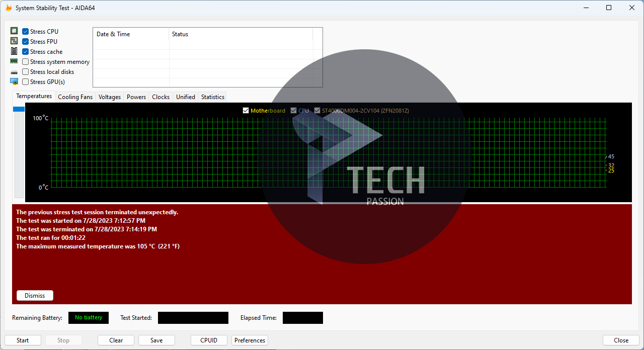Viewport: 644px width, 350px height.
Task: Click the cache chip icon beside Stress cache
Action: 14,51
